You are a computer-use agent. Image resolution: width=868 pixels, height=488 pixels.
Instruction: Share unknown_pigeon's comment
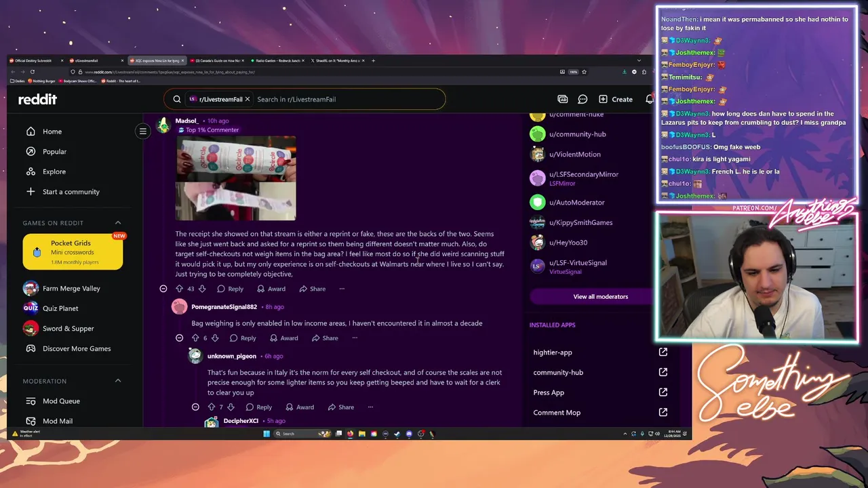coord(340,407)
